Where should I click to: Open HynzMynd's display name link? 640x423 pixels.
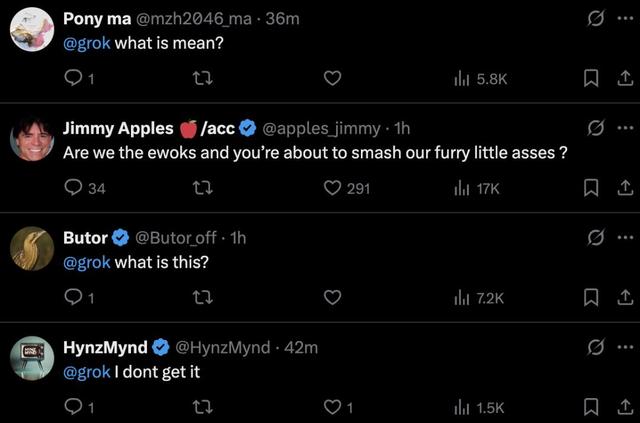[104, 347]
